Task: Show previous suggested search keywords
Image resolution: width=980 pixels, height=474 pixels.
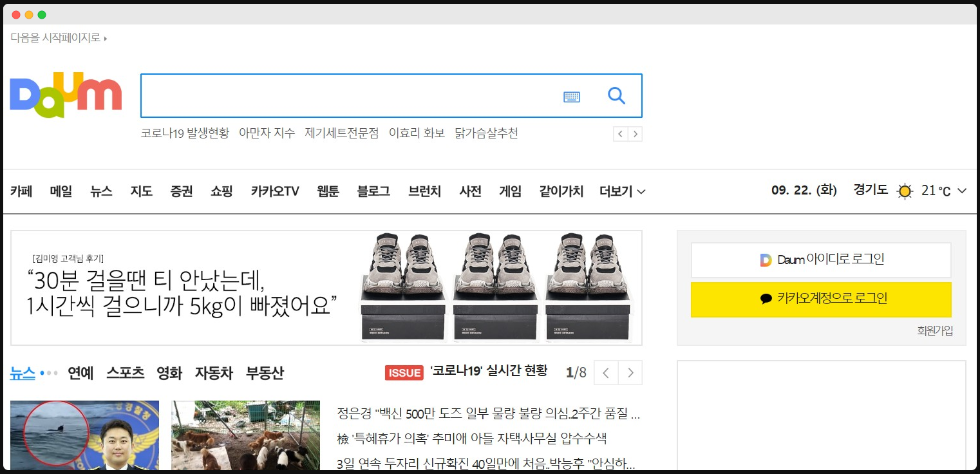Action: pos(620,134)
